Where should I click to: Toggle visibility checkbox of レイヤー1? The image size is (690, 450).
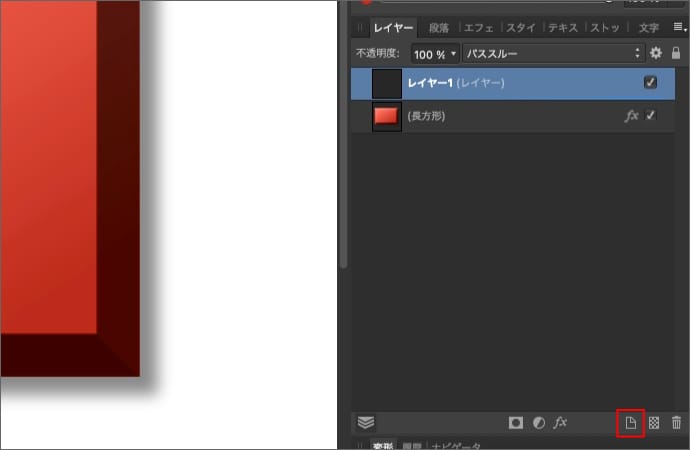651,83
